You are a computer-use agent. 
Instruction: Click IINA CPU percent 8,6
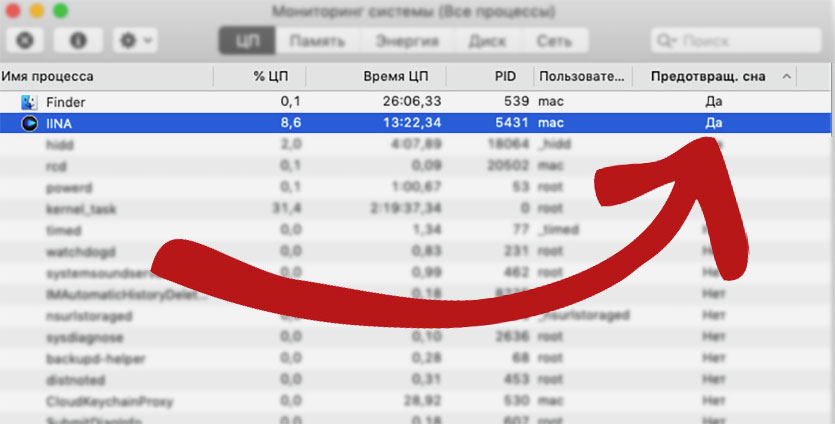[291, 123]
